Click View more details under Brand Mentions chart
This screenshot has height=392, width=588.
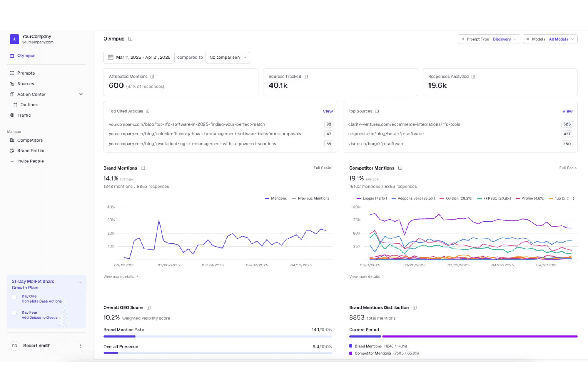121,276
